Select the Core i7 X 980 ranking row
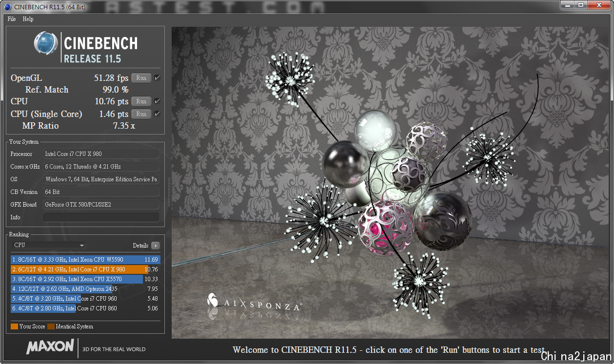614x364 pixels. 85,269
